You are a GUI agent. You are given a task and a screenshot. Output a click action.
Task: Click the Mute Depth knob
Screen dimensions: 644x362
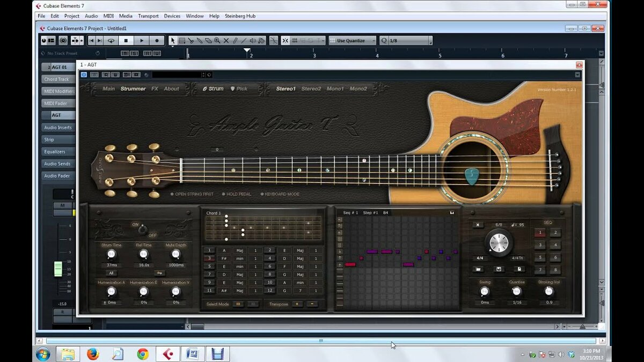click(x=175, y=254)
